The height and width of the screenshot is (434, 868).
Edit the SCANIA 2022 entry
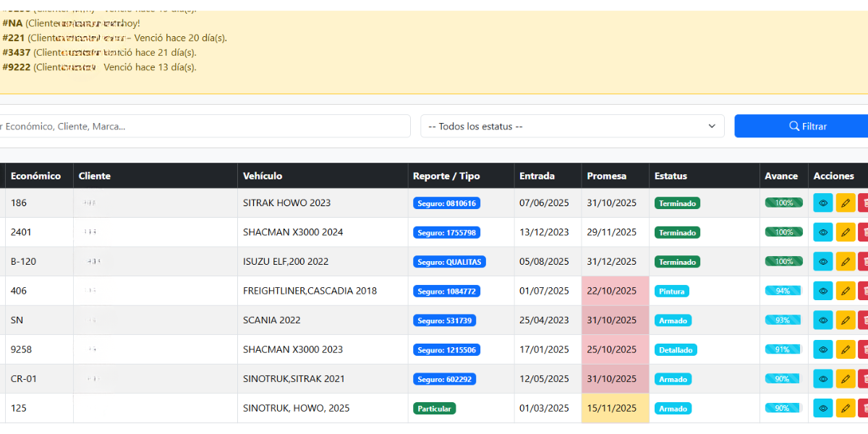pos(846,320)
